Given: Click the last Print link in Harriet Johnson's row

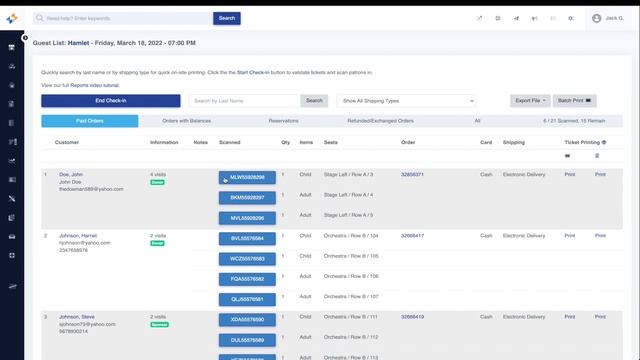Looking at the screenshot, I should click(600, 236).
